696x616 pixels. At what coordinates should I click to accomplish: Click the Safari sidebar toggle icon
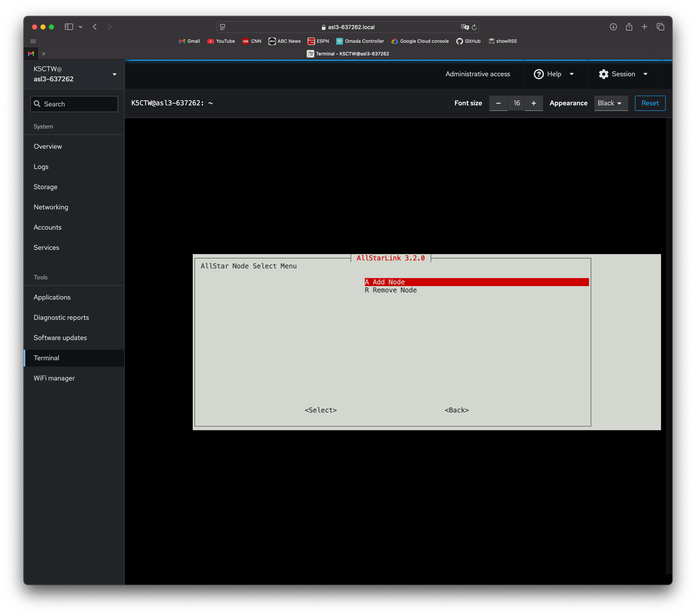coord(69,27)
